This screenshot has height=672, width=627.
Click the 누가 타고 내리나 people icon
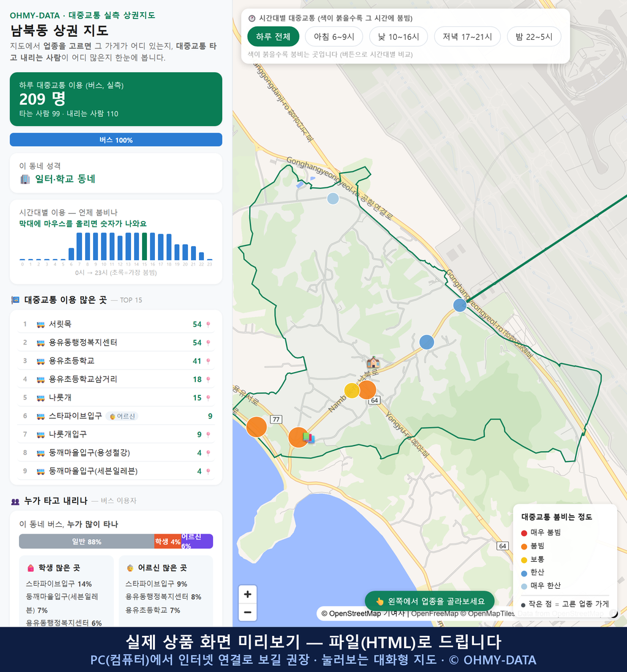[15, 501]
